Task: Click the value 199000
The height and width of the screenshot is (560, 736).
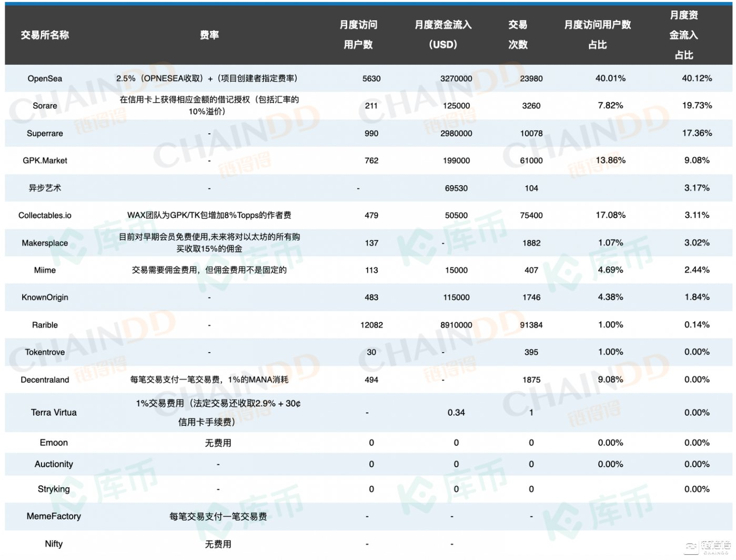Action: coord(456,161)
